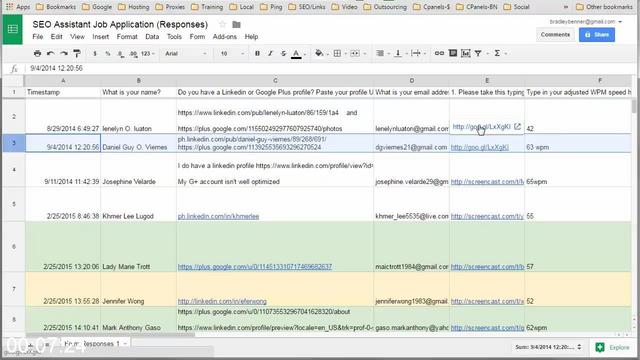Viewport: 640px width, 360px height.
Task: Click the Filter icon
Action: click(479, 53)
